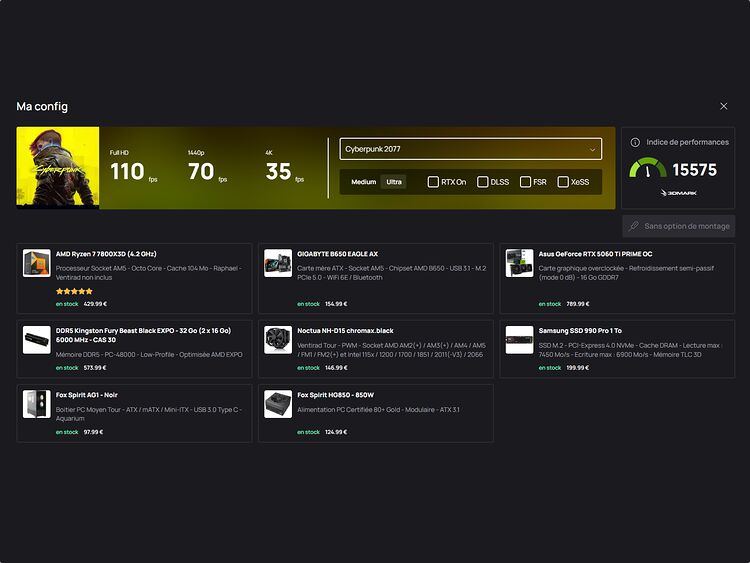Image resolution: width=750 pixels, height=563 pixels.
Task: Click the 3DMark logo
Action: [678, 193]
